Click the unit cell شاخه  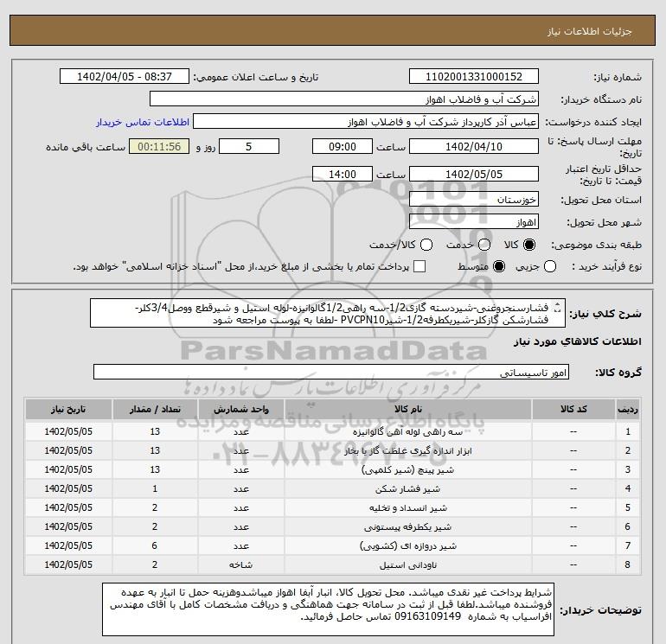coord(240,565)
